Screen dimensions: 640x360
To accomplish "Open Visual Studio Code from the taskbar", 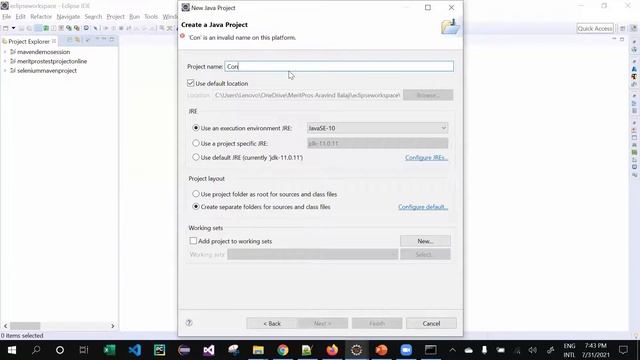I will (x=134, y=350).
